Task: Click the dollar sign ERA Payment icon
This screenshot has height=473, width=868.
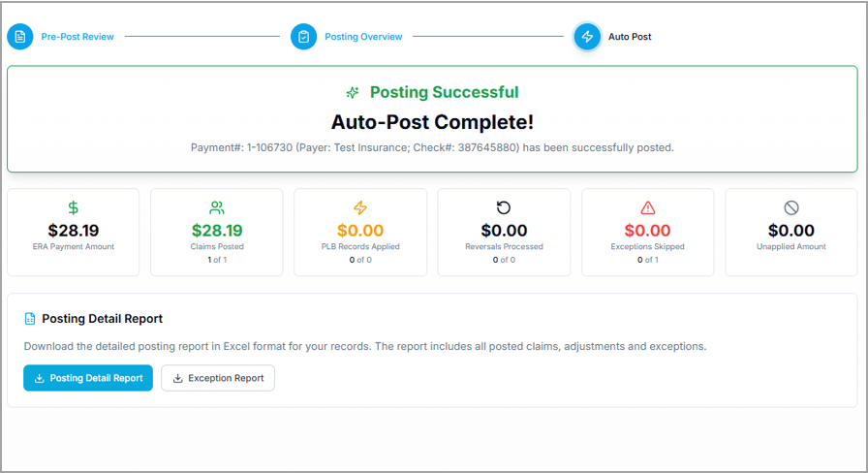Action: [74, 207]
